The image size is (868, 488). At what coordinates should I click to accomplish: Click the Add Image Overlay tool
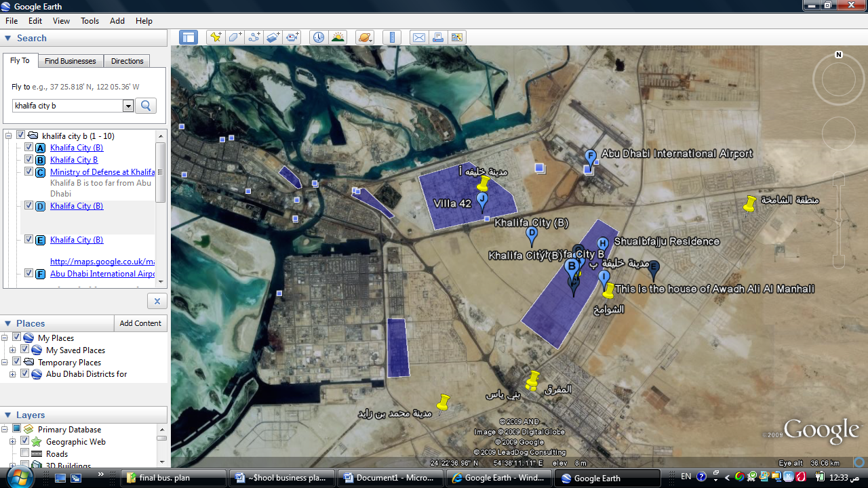(273, 38)
